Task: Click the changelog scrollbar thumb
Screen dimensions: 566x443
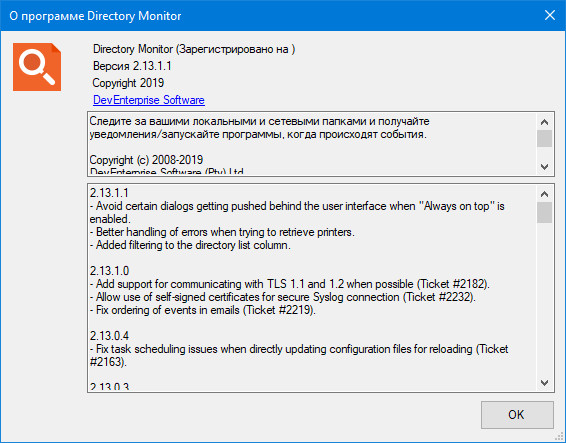Action: 544,213
